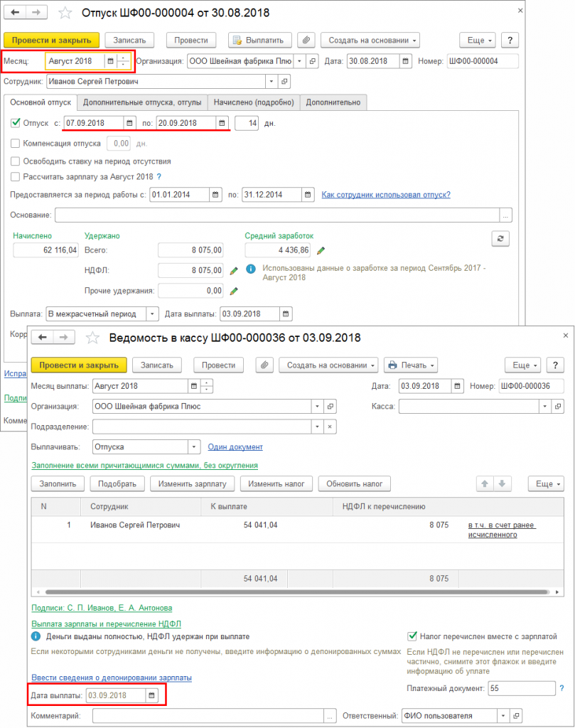
Task: Open calendar next to Ведомость Дата 03.09.2018
Action: coord(457,386)
